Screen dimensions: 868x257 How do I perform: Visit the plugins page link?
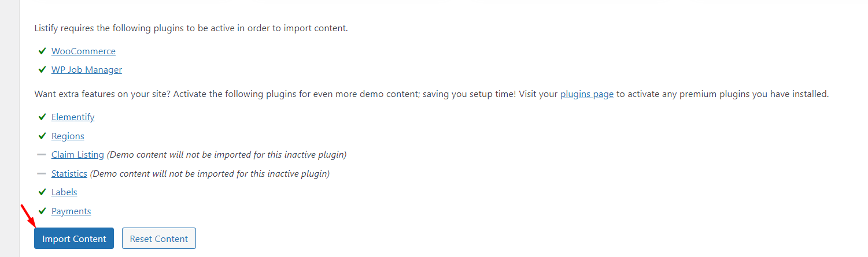(587, 94)
